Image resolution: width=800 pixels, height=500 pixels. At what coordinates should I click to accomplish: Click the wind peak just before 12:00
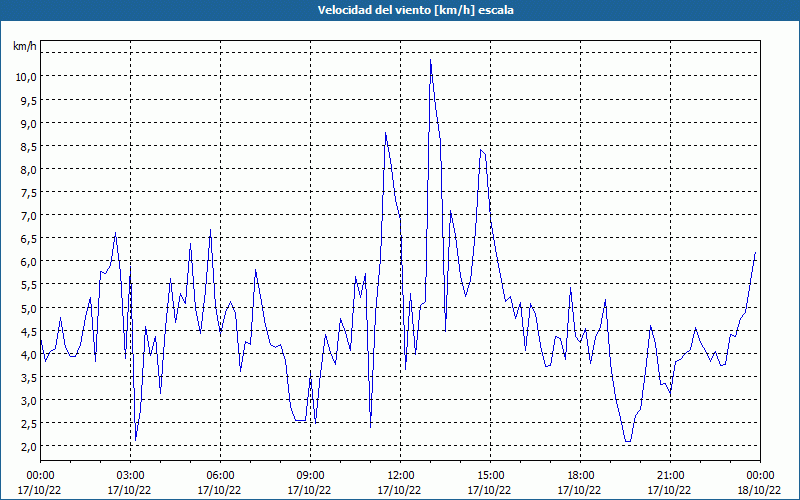386,133
